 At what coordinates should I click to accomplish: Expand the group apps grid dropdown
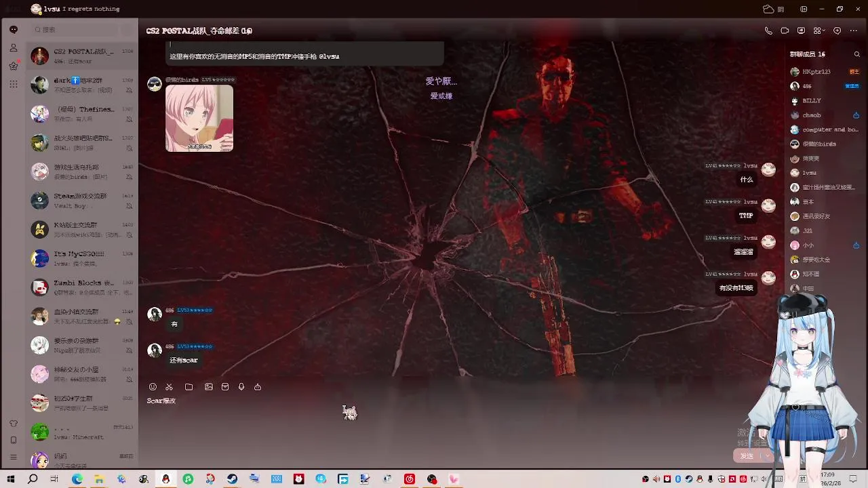pos(818,30)
